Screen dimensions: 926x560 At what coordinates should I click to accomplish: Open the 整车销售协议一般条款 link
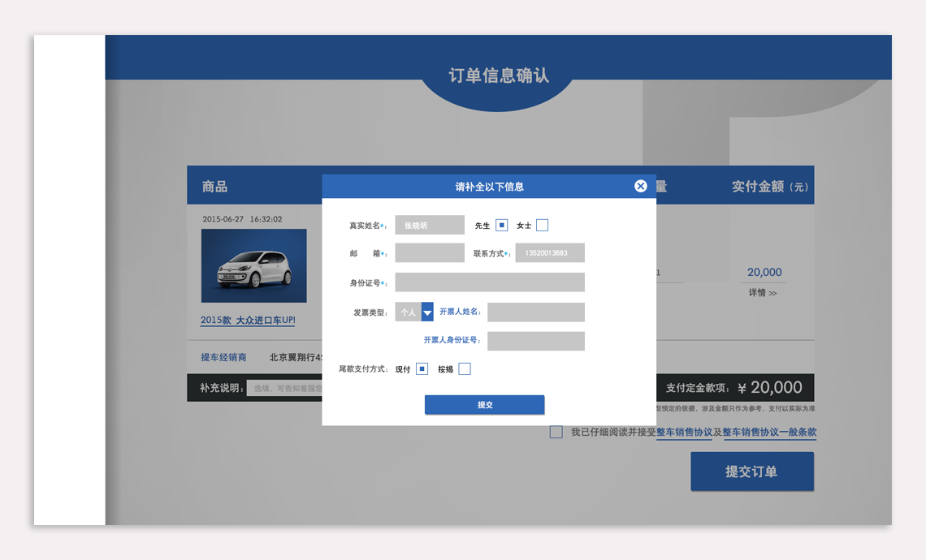769,433
